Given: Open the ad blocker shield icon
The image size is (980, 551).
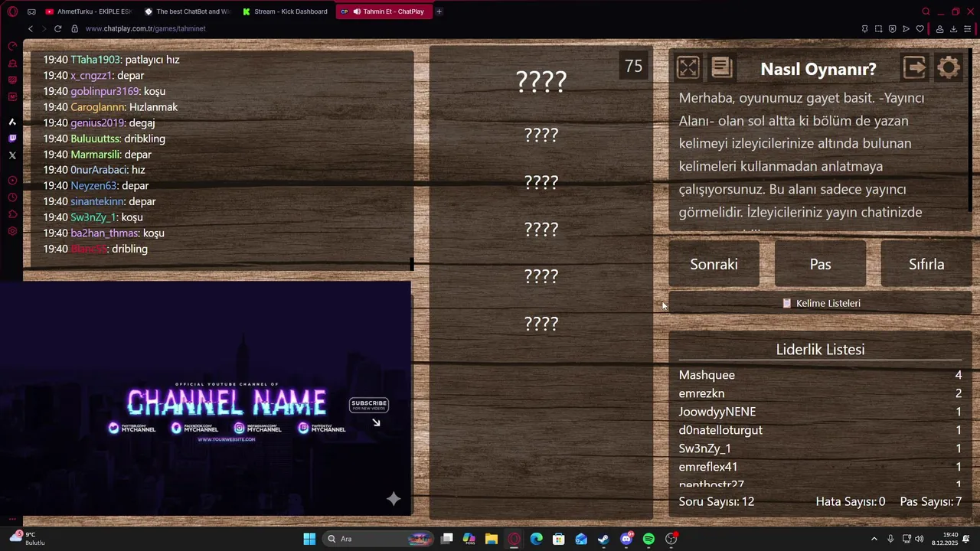Looking at the screenshot, I should click(x=892, y=29).
